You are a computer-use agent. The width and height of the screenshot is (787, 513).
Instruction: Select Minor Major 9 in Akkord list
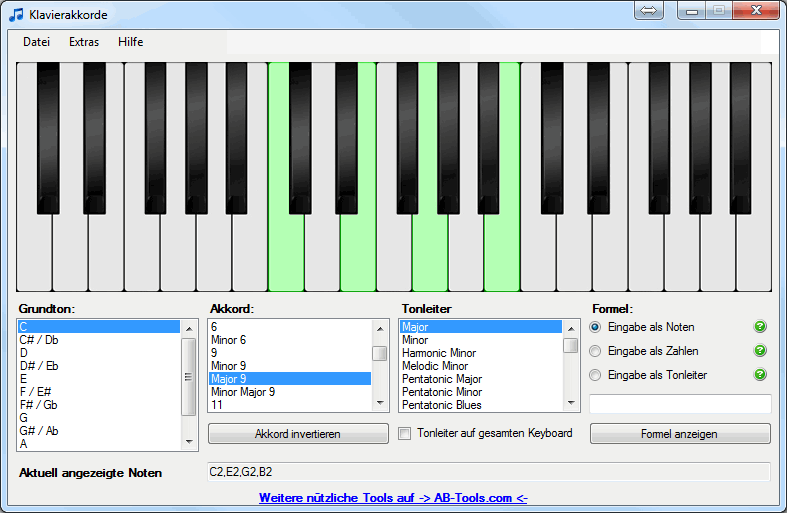[x=290, y=392]
